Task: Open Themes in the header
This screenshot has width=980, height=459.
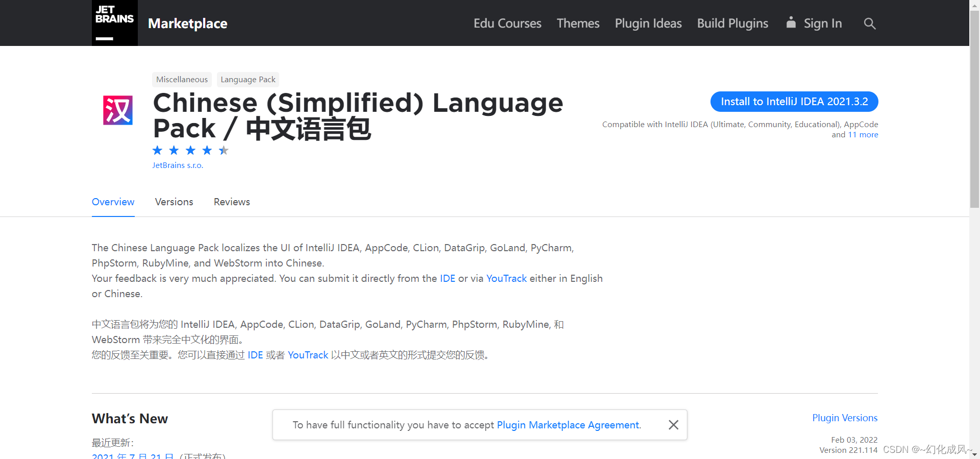Action: pyautogui.click(x=578, y=23)
